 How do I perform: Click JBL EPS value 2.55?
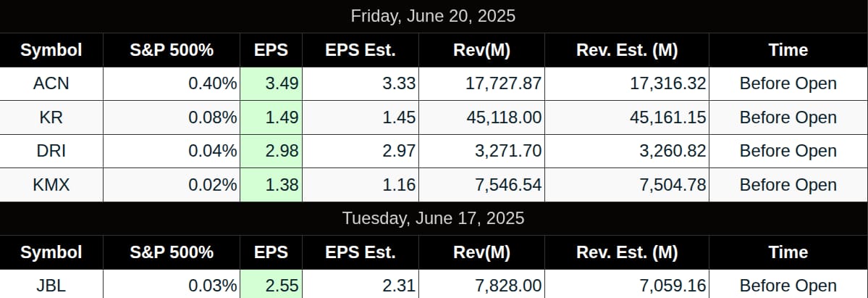pos(271,286)
